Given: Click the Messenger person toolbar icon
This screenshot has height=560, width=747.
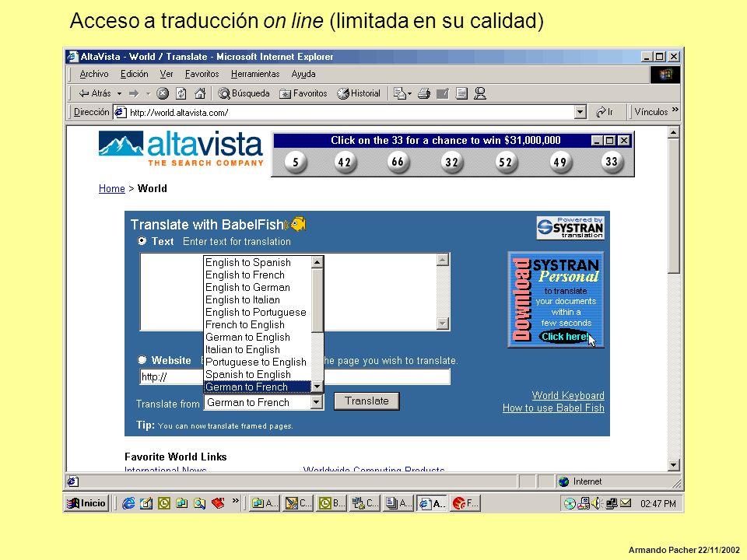Looking at the screenshot, I should tap(480, 93).
